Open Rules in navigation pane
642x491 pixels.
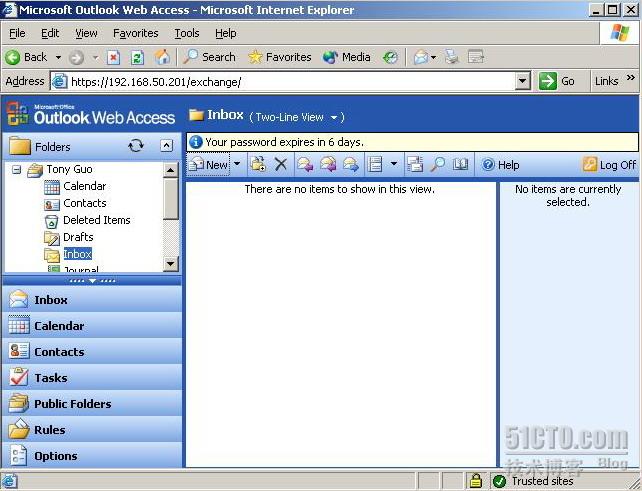point(92,430)
